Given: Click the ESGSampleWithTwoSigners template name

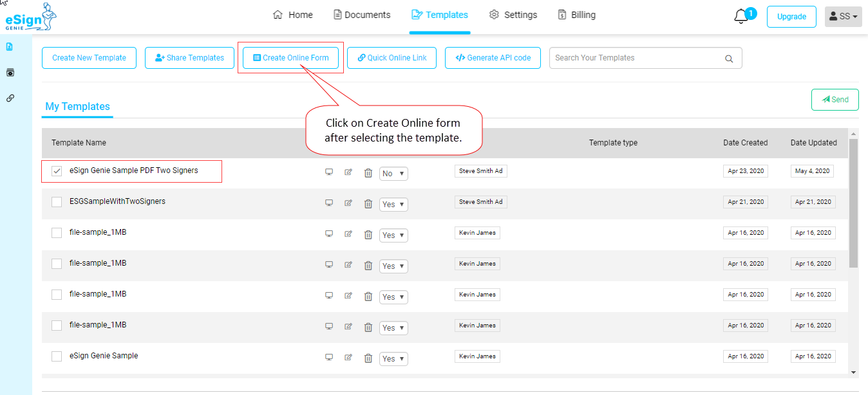Looking at the screenshot, I should [x=117, y=201].
